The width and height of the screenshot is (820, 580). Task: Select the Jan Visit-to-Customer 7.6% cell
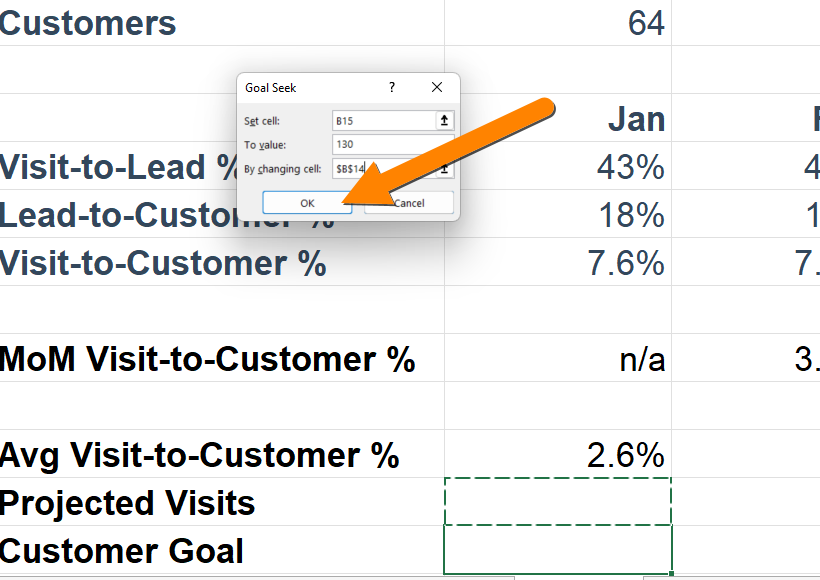[x=558, y=262]
